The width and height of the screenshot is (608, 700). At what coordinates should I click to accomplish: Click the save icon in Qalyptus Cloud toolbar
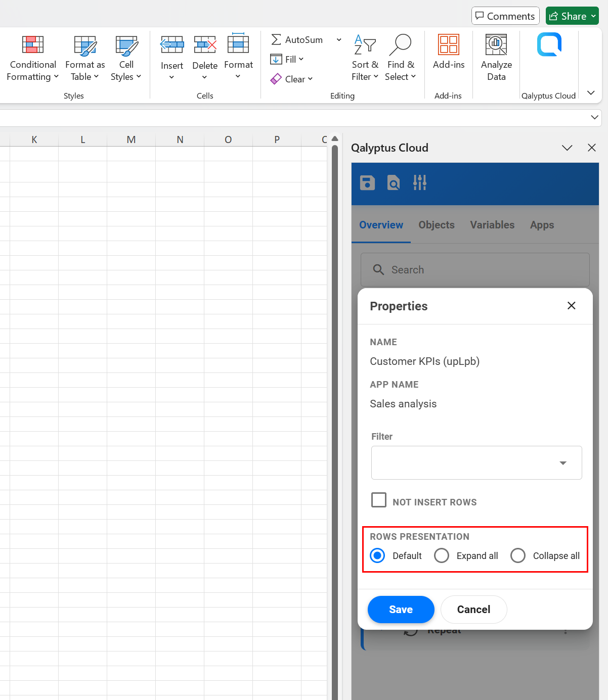point(367,183)
